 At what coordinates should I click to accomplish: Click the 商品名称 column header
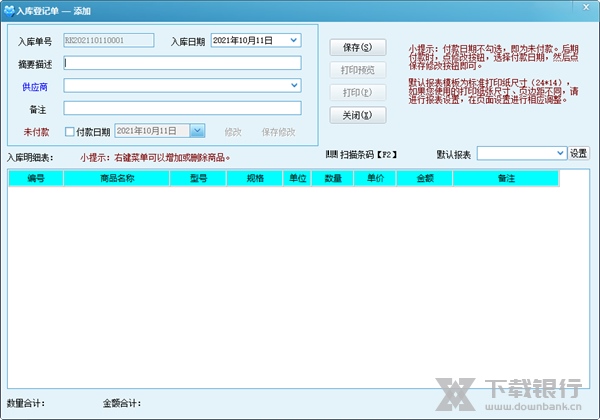117,178
